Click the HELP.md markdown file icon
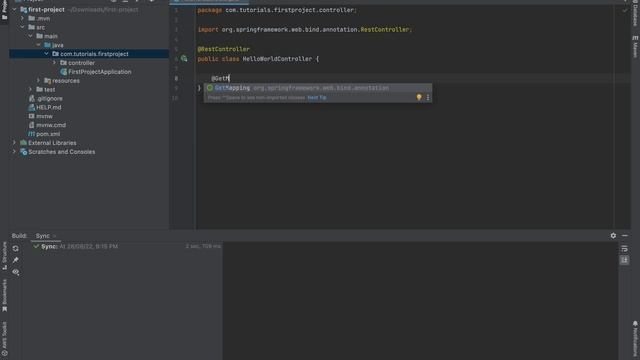 pyautogui.click(x=31, y=107)
